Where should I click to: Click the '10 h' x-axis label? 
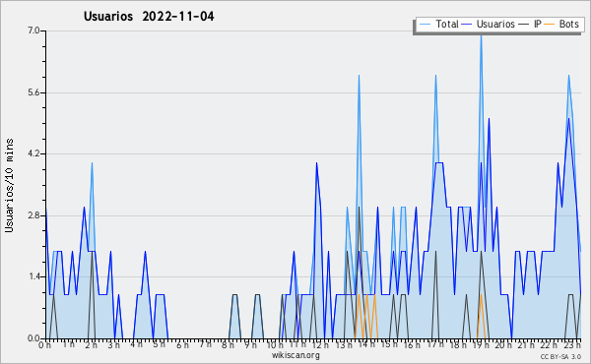(275, 344)
